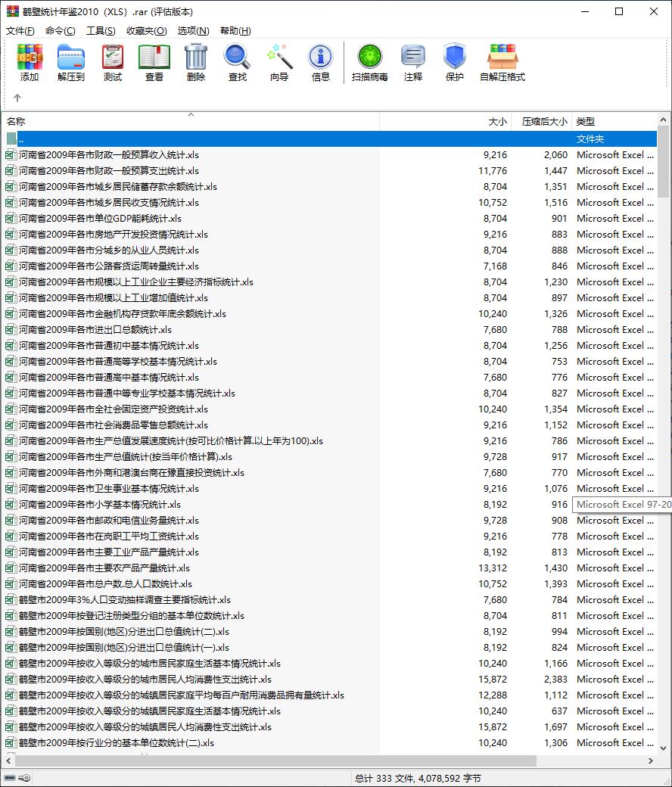
Task: Select 河南省2009年各市金融机构存贷款年底余额统计.xls
Action: click(123, 314)
